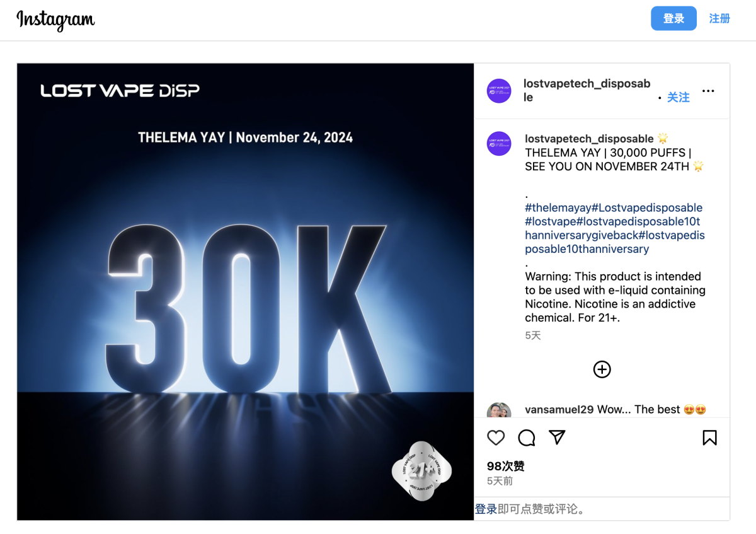This screenshot has height=534, width=756.
Task: Click the comment bubble icon
Action: pos(527,438)
